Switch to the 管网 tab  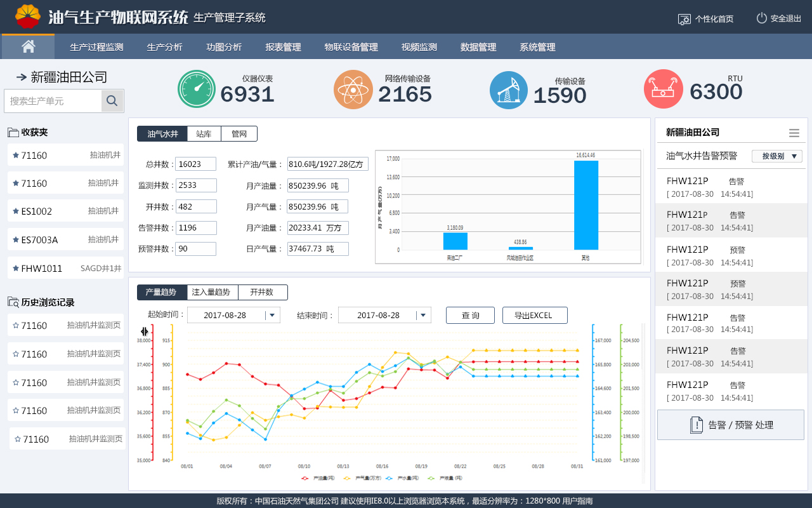click(239, 133)
